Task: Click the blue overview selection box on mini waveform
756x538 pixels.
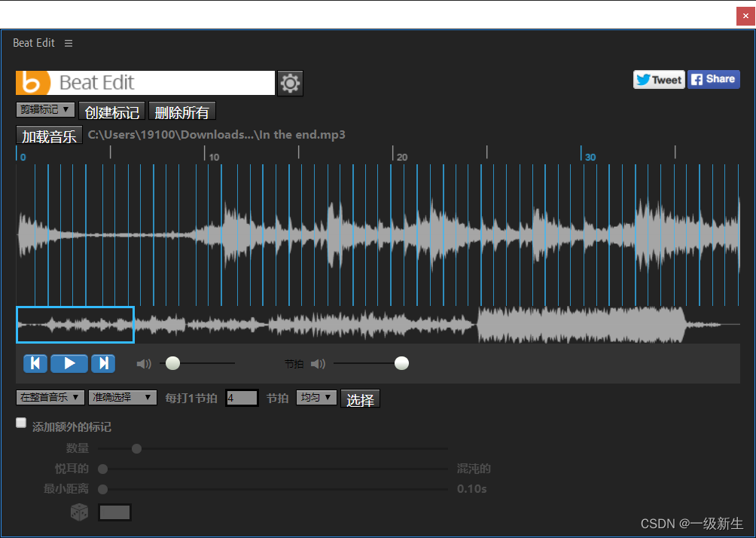Action: tap(75, 325)
